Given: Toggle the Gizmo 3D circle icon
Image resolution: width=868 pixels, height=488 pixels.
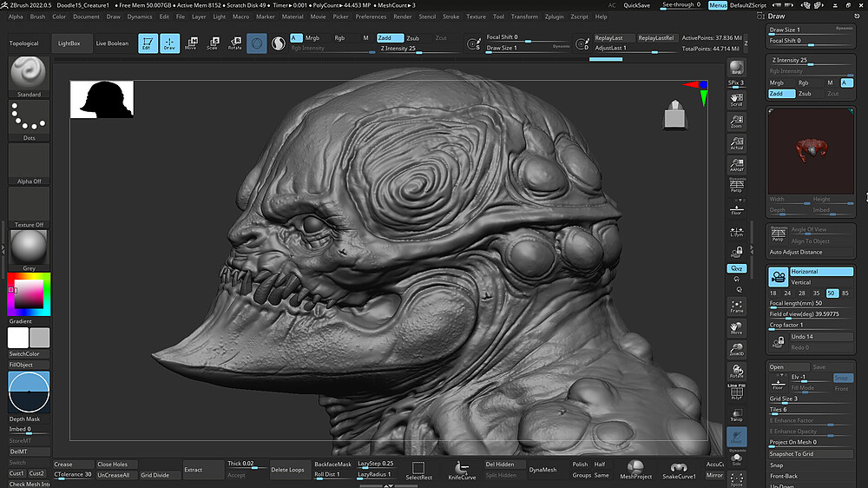Looking at the screenshot, I should tap(256, 43).
